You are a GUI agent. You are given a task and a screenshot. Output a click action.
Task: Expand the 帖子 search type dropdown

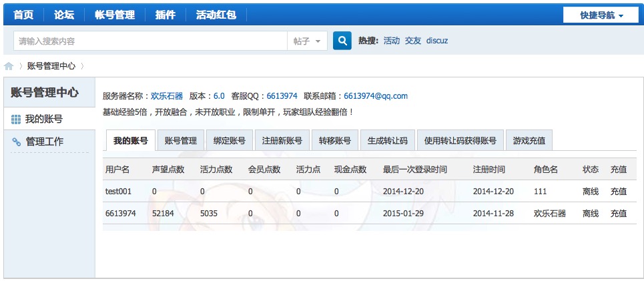click(x=307, y=41)
